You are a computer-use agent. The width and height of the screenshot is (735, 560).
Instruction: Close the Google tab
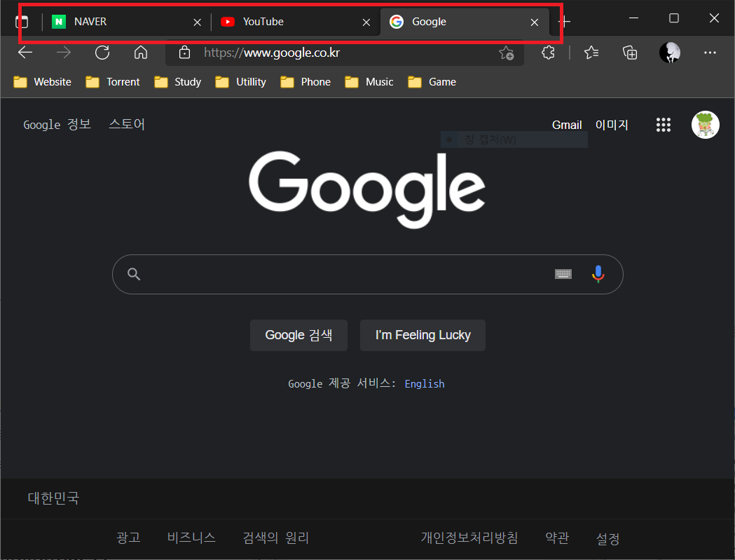tap(535, 22)
